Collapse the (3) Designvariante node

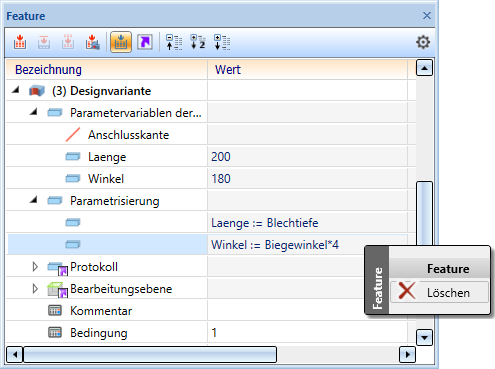pyautogui.click(x=15, y=90)
